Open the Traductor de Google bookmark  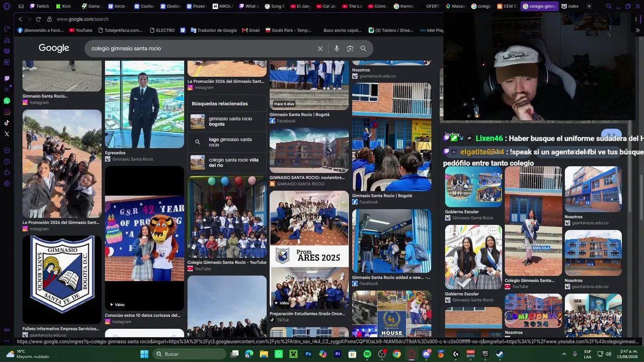click(213, 30)
